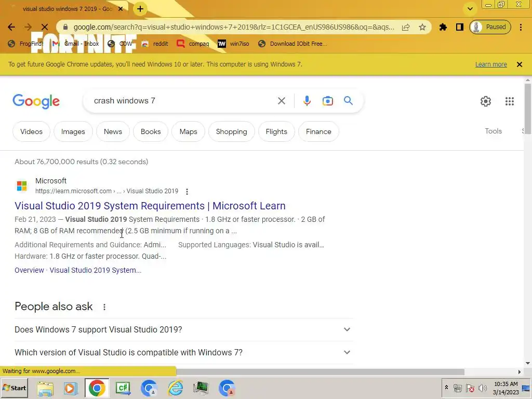Bookmark this page with the star icon
532x399 pixels.
pyautogui.click(x=422, y=27)
